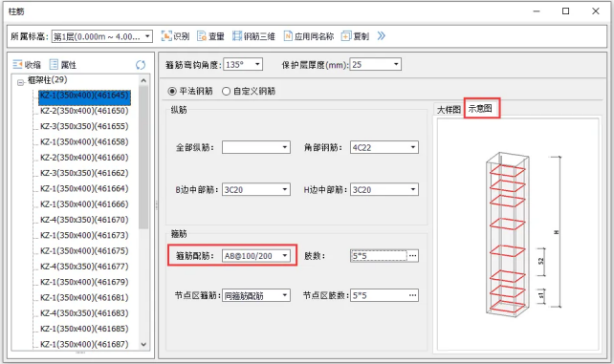Image resolution: width=614 pixels, height=364 pixels.
Task: Select KZ-1(350x400)(461658) tree item
Action: (x=84, y=141)
